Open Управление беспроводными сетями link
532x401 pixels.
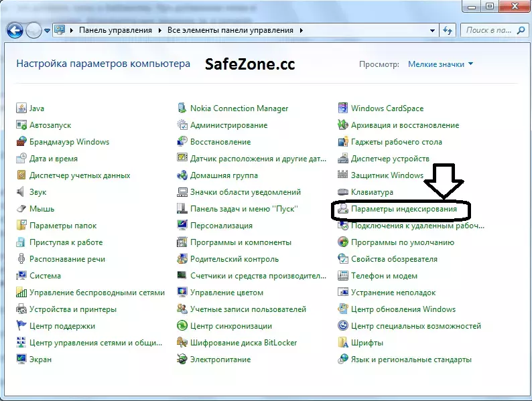click(x=97, y=292)
